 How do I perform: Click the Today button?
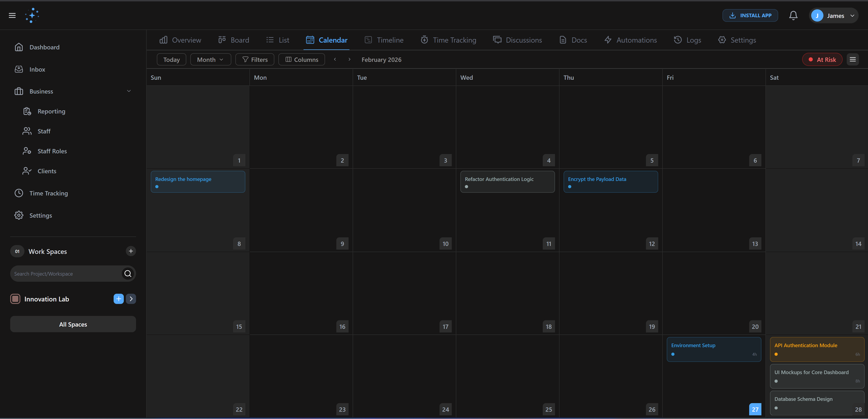171,60
